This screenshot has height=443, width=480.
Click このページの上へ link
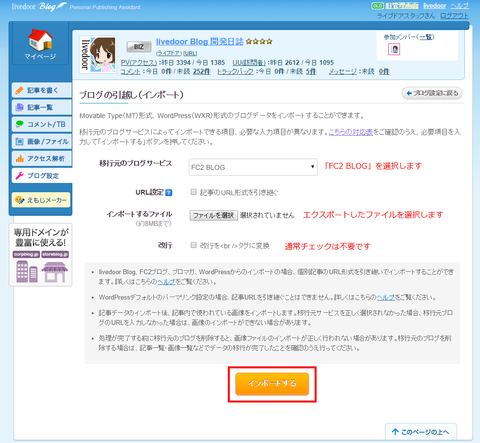(x=421, y=432)
